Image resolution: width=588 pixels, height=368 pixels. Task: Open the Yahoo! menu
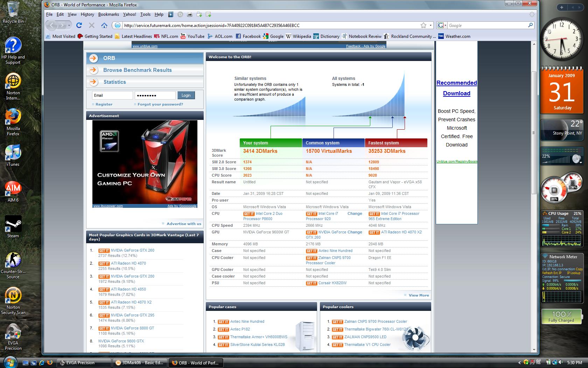point(129,14)
